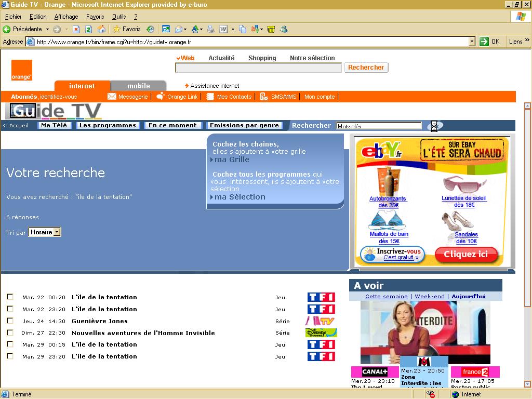The width and height of the screenshot is (532, 399).
Task: Click the text size A icon
Action: pyautogui.click(x=195, y=29)
